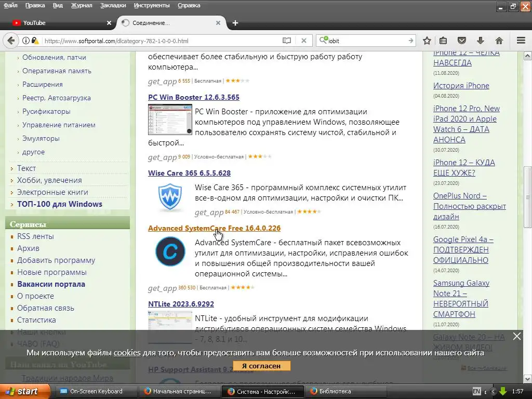
Task: Open Инструменты menu
Action: click(x=152, y=5)
